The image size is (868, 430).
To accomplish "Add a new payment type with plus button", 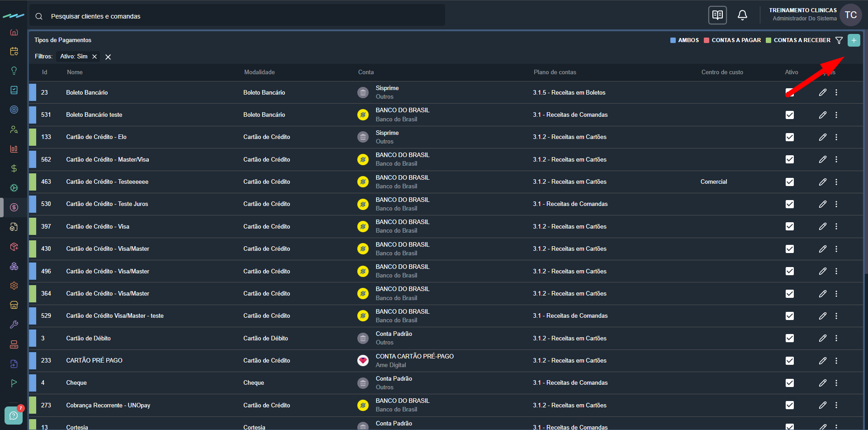I will click(854, 40).
